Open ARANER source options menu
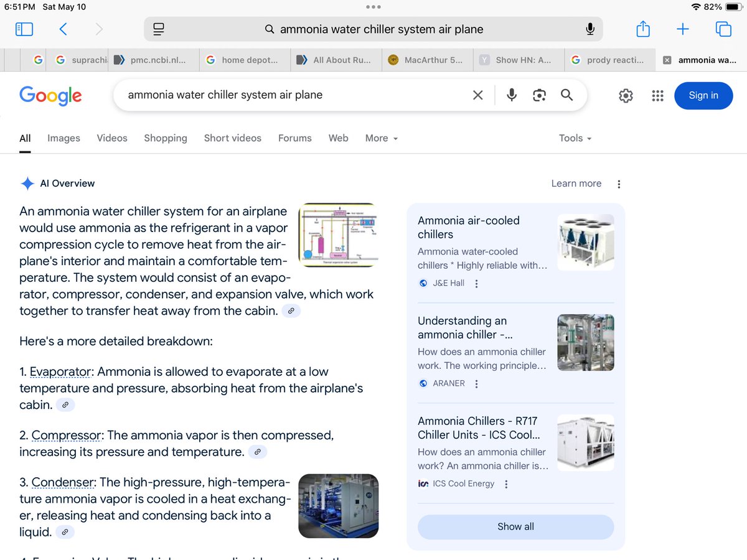This screenshot has width=747, height=560. pyautogui.click(x=477, y=384)
